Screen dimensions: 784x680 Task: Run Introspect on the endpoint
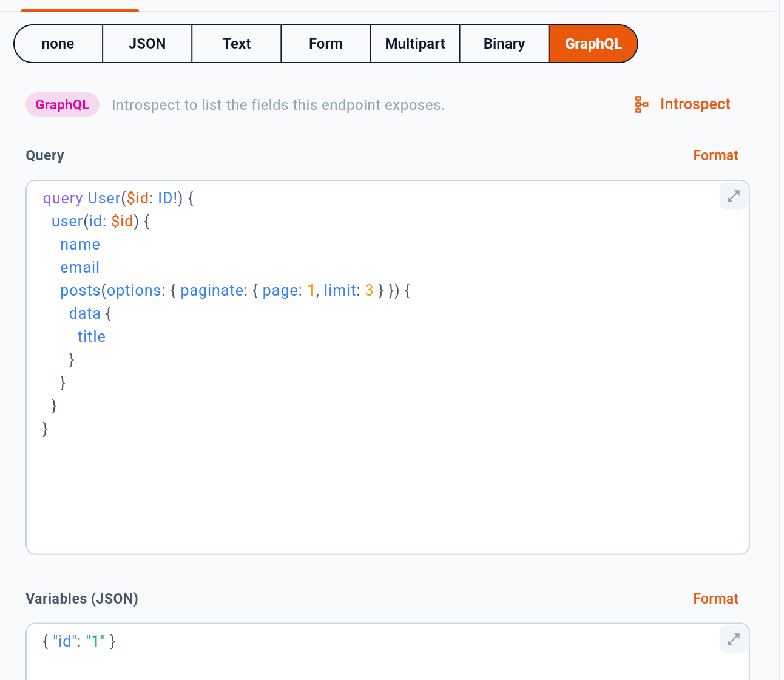(x=683, y=104)
